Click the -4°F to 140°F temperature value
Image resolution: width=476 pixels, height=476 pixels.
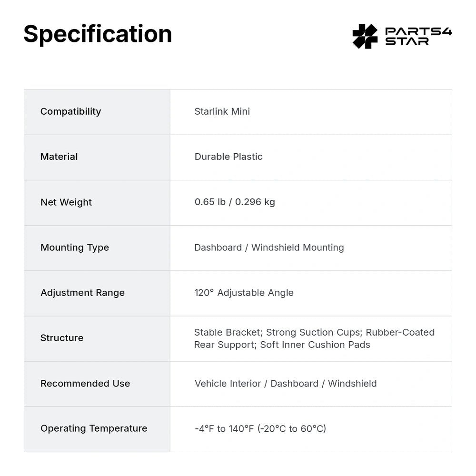tap(260, 429)
